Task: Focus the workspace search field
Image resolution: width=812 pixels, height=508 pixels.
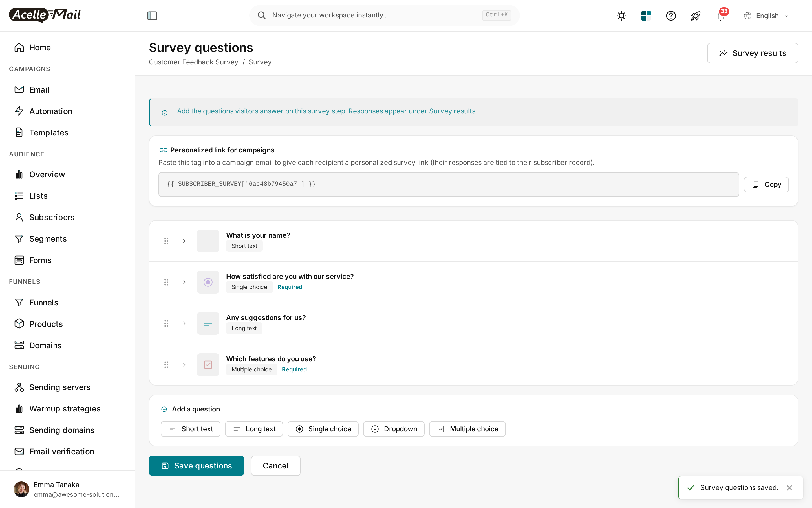Action: click(x=384, y=16)
